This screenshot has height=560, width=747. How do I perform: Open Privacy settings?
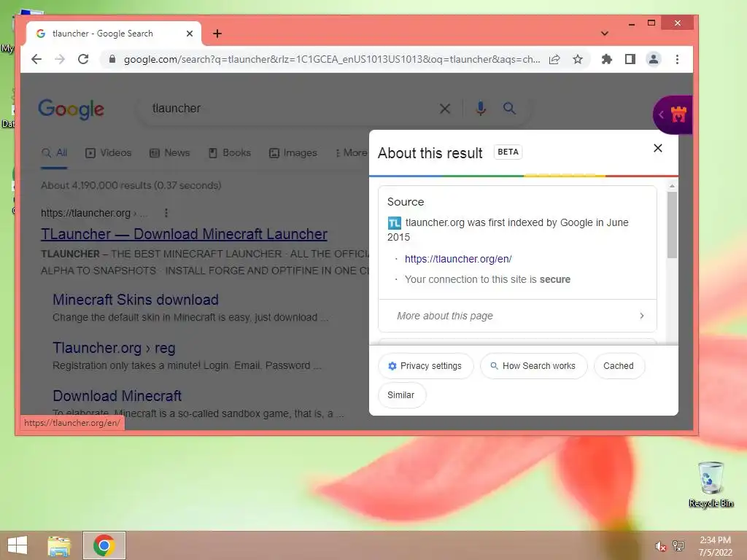pyautogui.click(x=425, y=366)
